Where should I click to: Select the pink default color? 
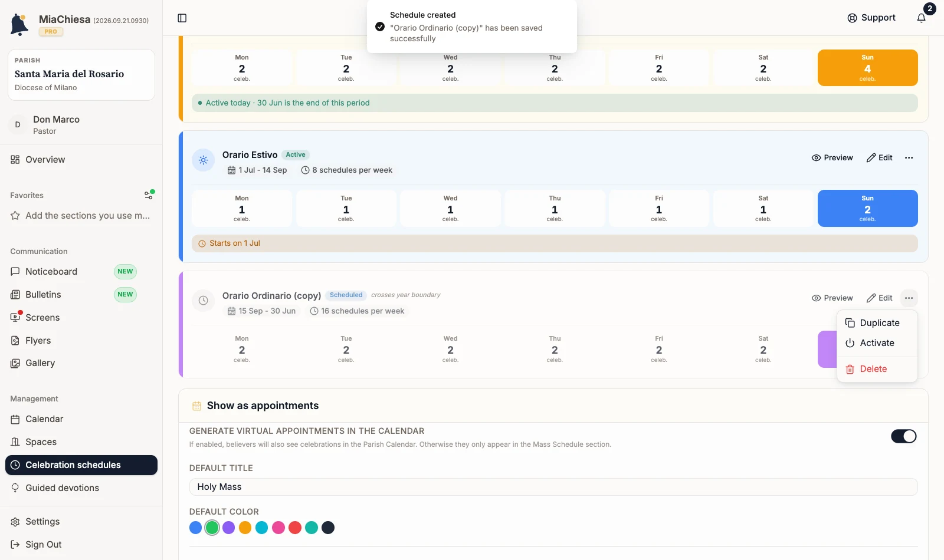pyautogui.click(x=278, y=528)
